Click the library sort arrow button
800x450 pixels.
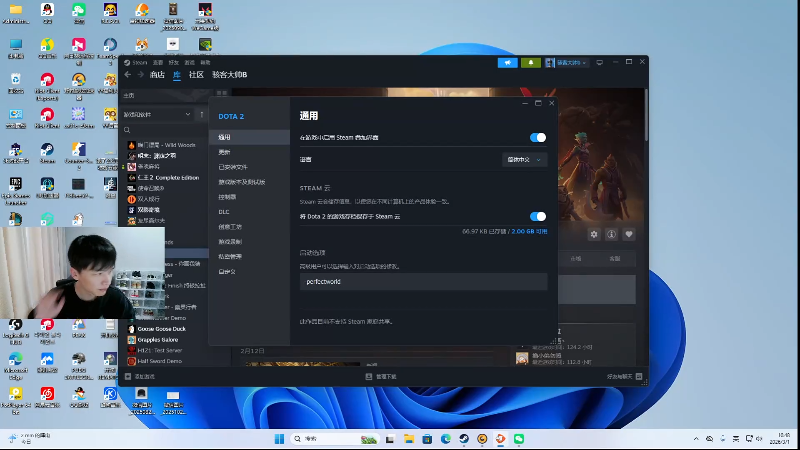pos(202,114)
